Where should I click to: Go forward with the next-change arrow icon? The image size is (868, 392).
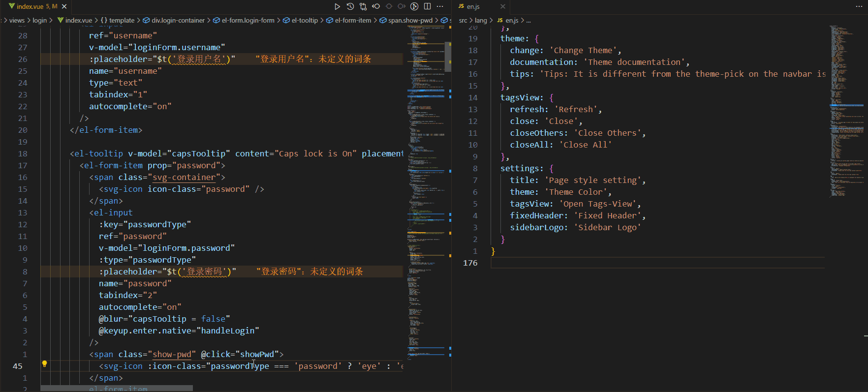point(402,6)
